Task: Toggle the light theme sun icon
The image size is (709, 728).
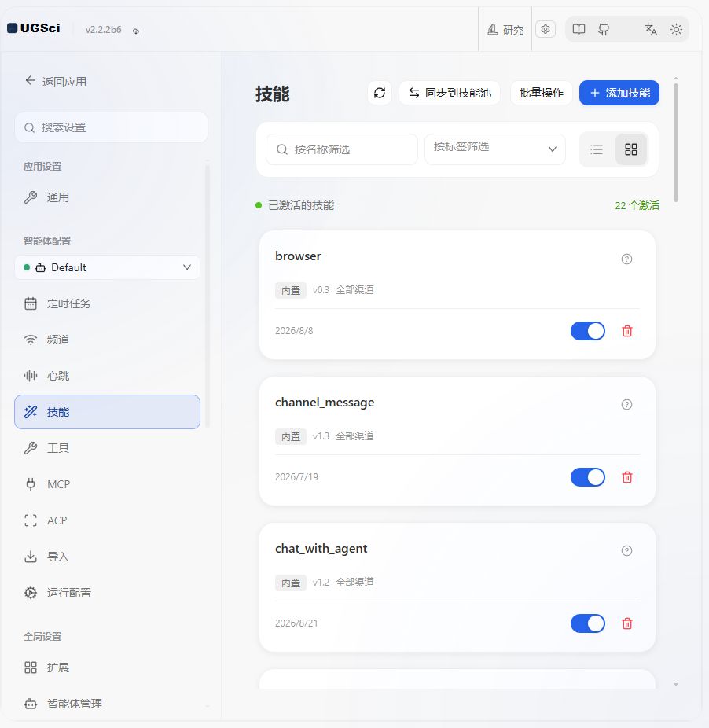Action: click(x=676, y=30)
